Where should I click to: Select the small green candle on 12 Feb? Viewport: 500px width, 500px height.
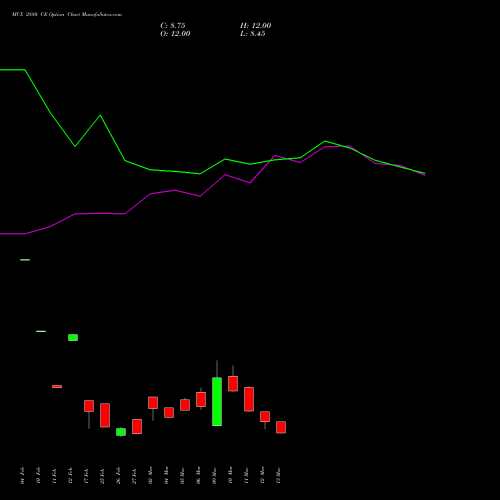pos(73,337)
